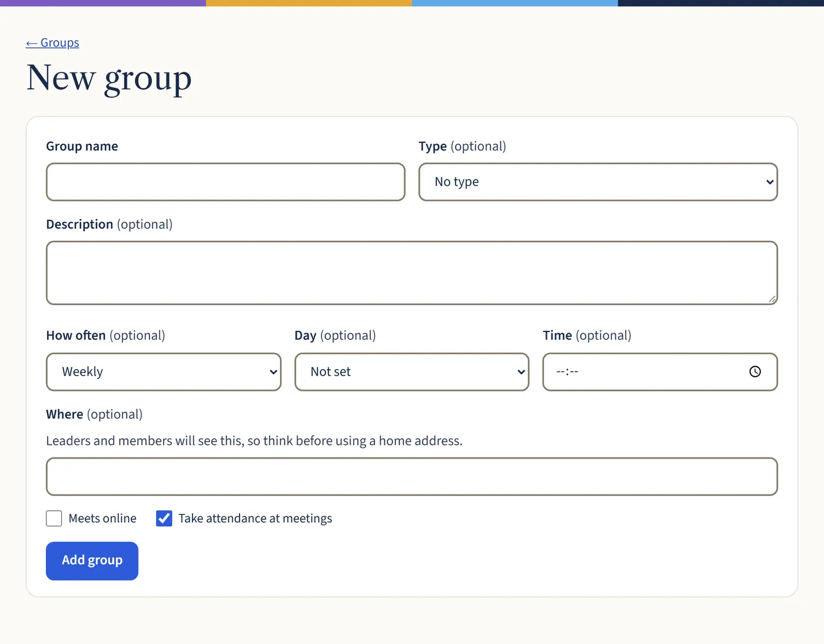824x644 pixels.
Task: Grab the Description box resize handle
Action: point(772,299)
